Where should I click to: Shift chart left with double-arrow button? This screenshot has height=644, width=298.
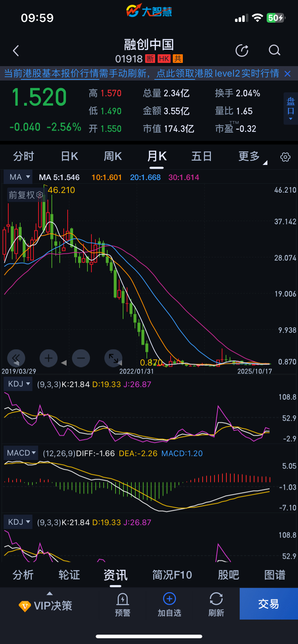[x=16, y=358]
